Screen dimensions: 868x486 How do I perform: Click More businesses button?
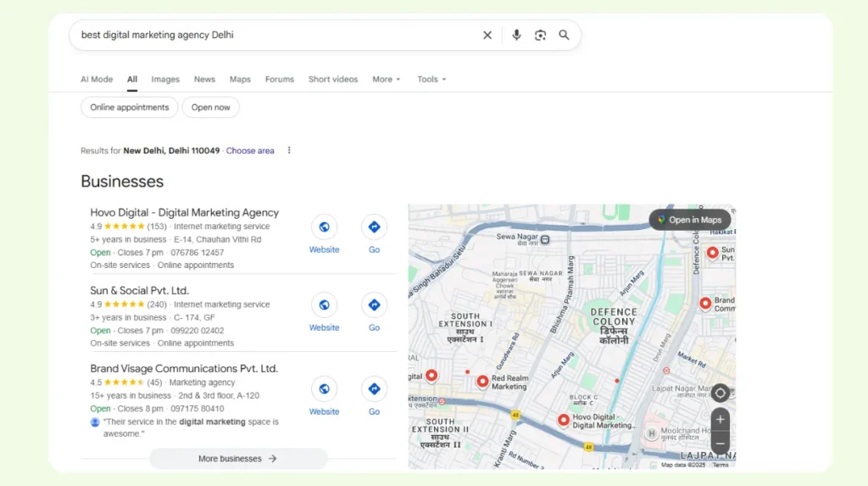238,458
